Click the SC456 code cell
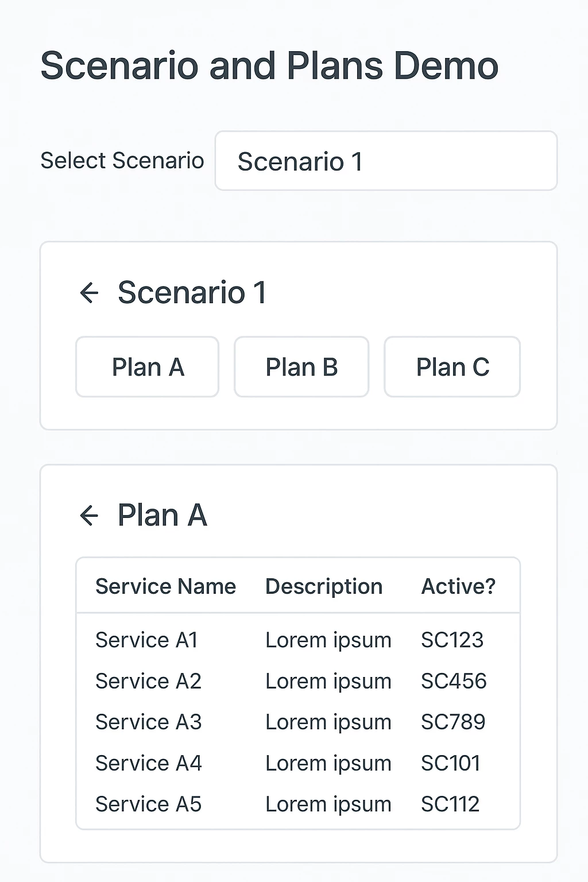Viewport: 588px width, 882px height. click(454, 681)
